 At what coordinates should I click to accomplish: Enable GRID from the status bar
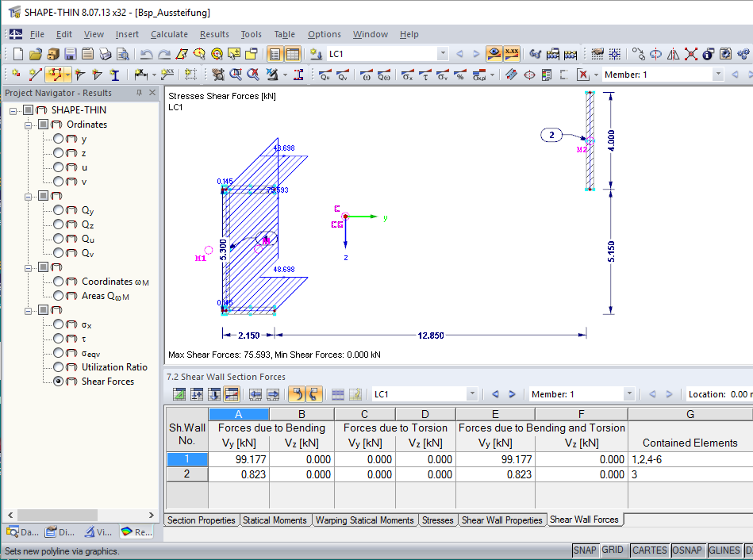point(613,550)
